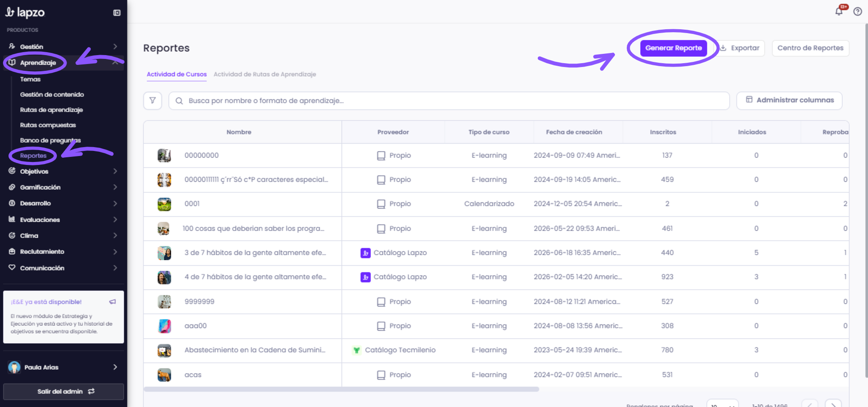Click thumbnail of course 0001
The image size is (868, 407).
point(164,204)
